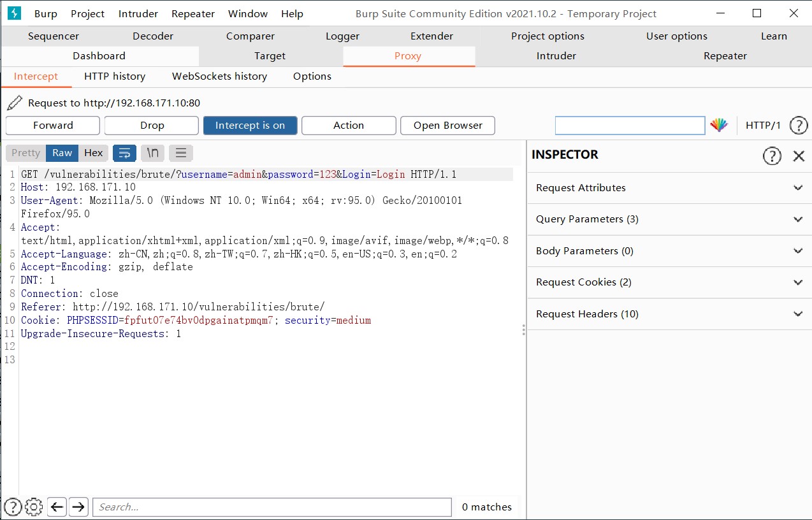Open the HTTP history tab

point(115,76)
